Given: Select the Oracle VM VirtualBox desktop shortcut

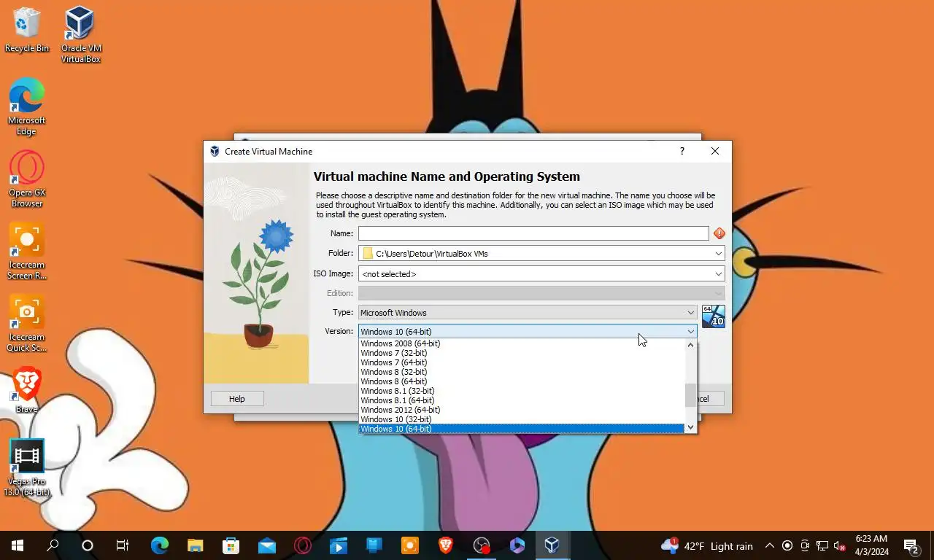Looking at the screenshot, I should [80, 34].
